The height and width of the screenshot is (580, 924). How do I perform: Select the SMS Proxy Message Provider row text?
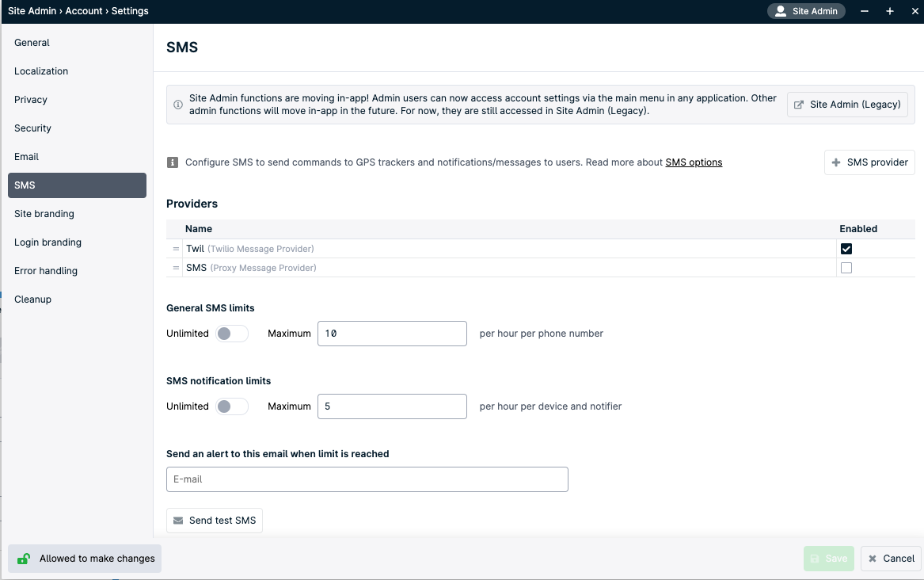pyautogui.click(x=251, y=268)
